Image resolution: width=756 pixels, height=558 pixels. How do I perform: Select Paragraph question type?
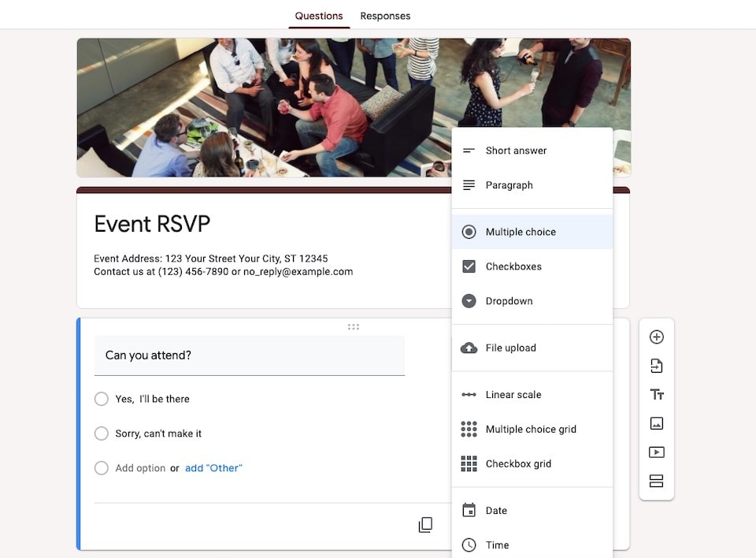pyautogui.click(x=532, y=185)
